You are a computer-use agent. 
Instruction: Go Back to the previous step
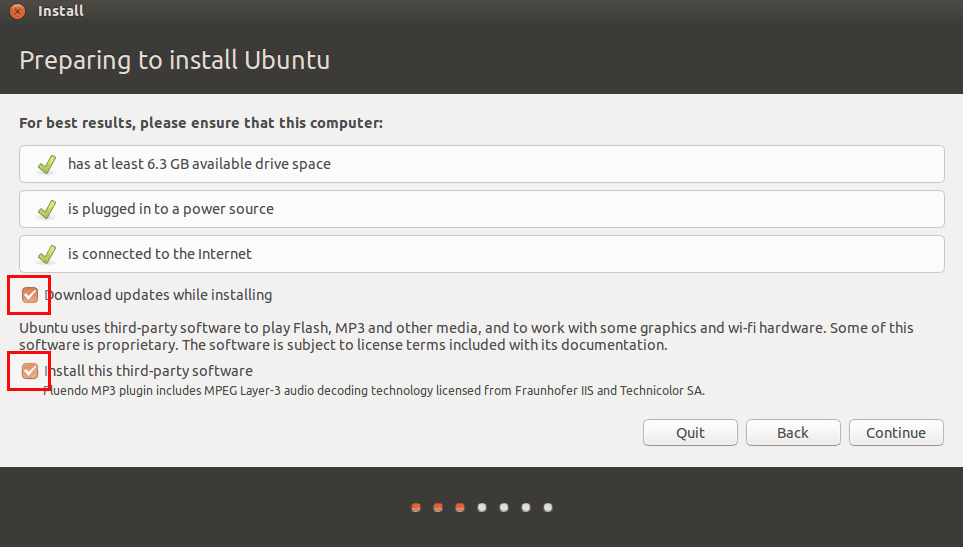(x=793, y=433)
